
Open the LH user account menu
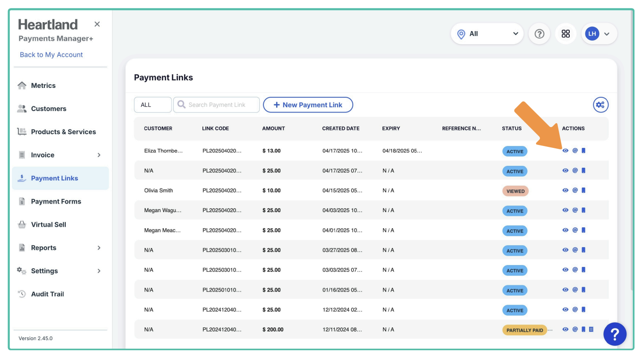[x=599, y=34]
